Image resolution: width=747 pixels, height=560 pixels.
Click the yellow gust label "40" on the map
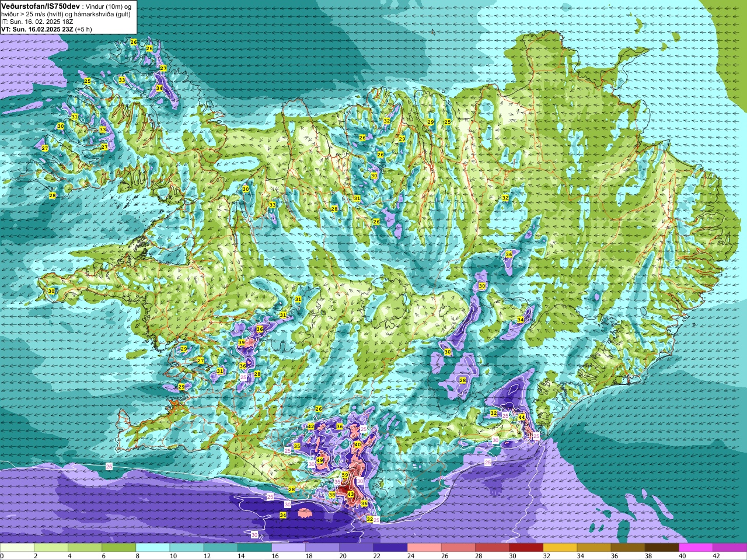[358, 444]
